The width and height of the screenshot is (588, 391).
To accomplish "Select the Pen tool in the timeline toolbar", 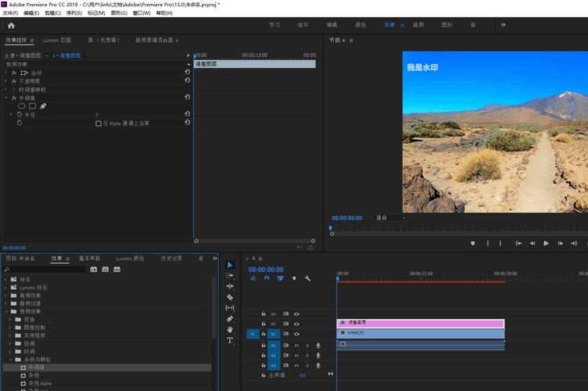I will click(230, 319).
